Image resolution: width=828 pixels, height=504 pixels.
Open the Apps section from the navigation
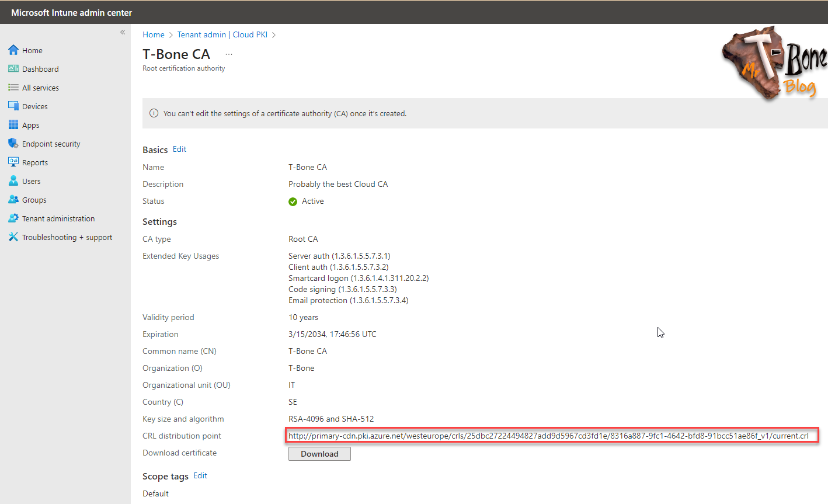pos(13,124)
